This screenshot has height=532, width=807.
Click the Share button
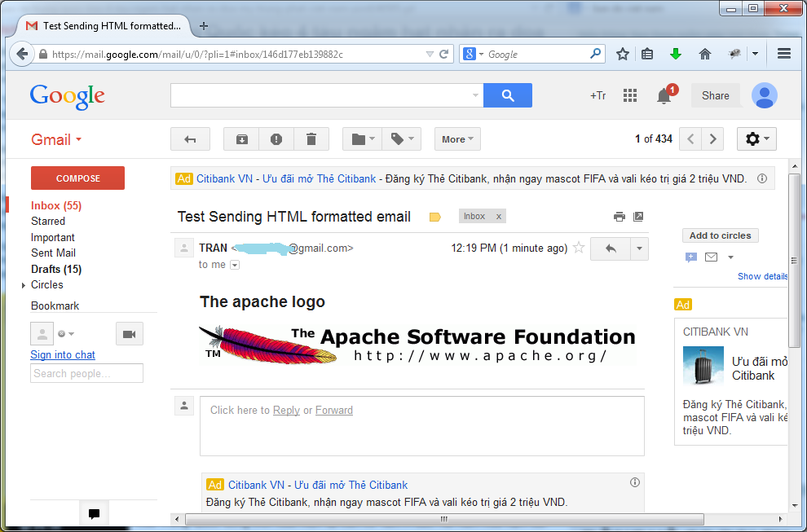(716, 95)
